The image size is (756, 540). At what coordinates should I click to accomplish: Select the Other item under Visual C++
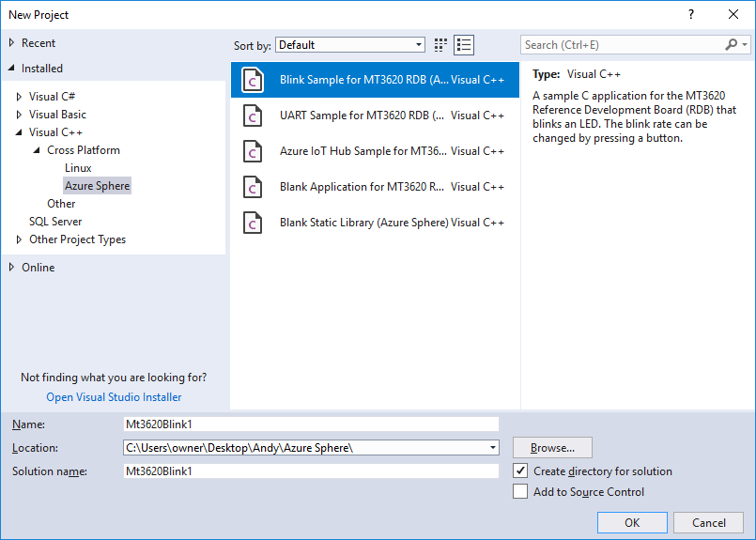[x=61, y=204]
